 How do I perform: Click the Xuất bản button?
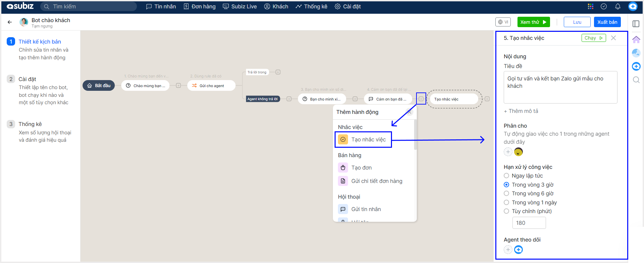607,22
